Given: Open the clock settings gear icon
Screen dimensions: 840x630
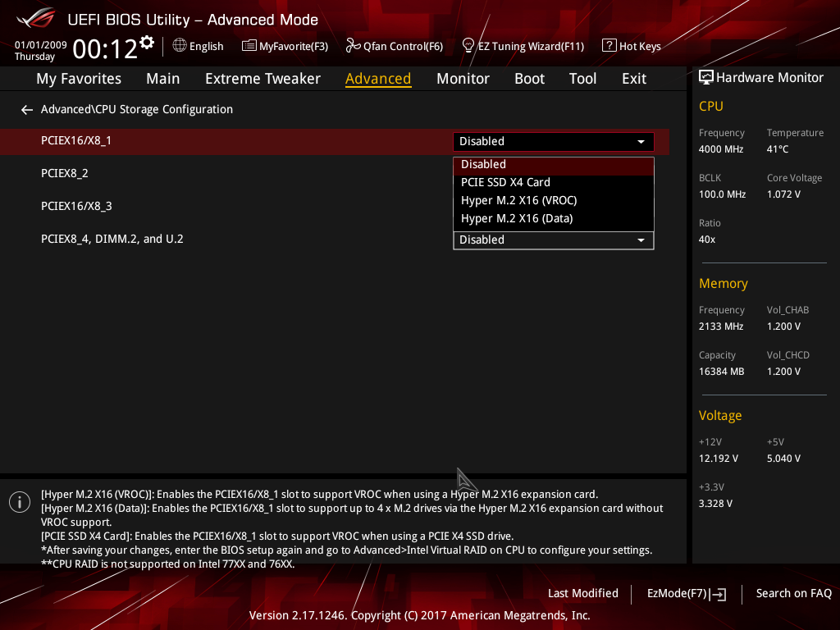Looking at the screenshot, I should (147, 43).
